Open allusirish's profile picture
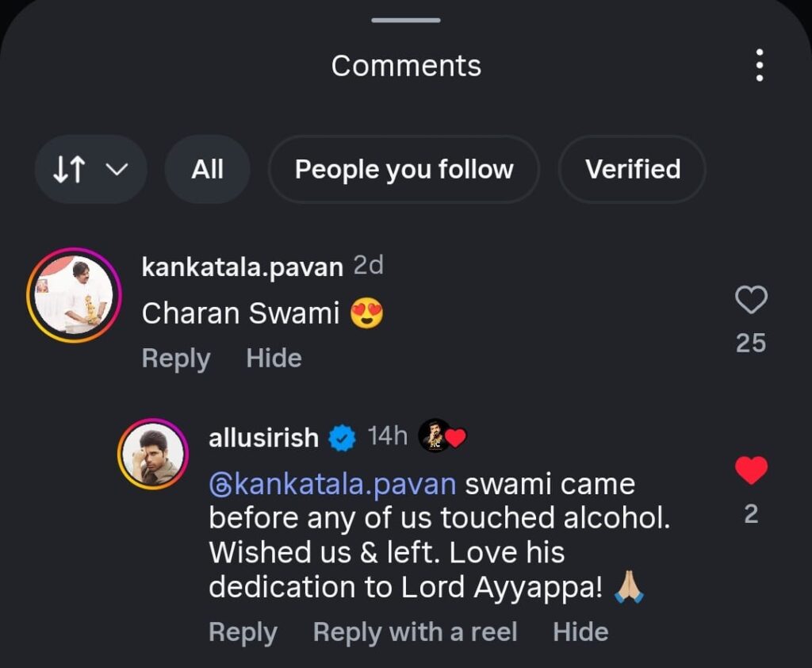 coord(153,454)
